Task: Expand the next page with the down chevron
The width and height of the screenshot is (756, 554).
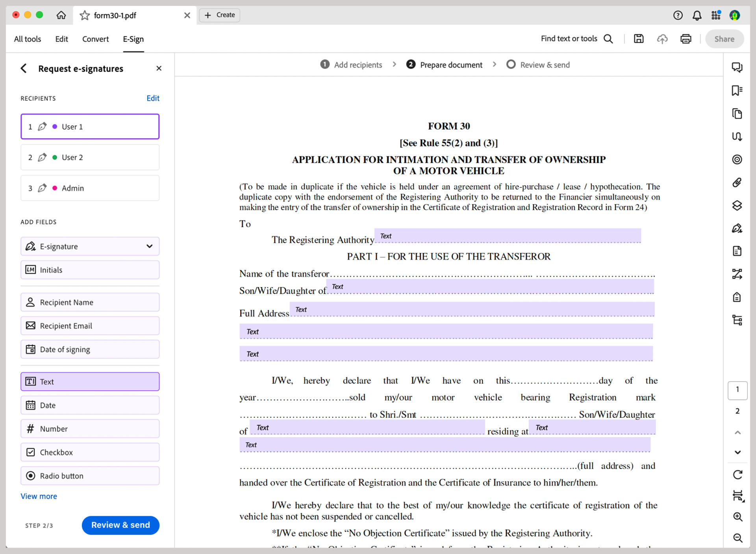Action: click(x=737, y=452)
